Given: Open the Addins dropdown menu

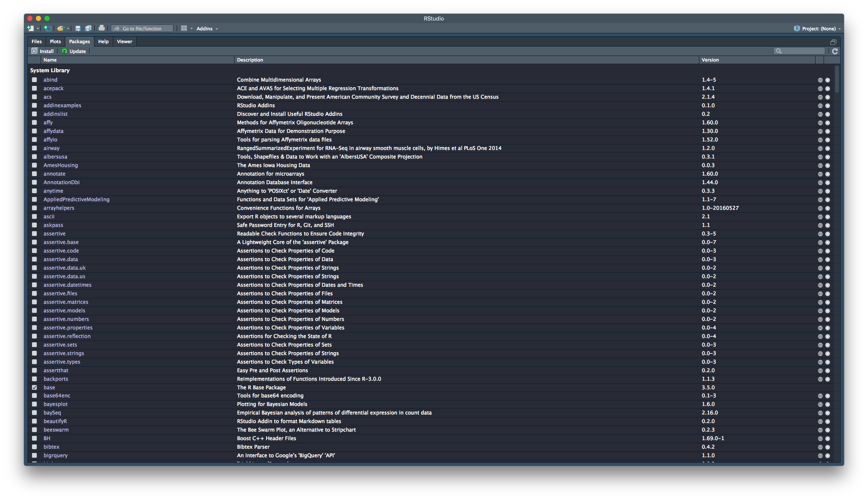Looking at the screenshot, I should (207, 29).
